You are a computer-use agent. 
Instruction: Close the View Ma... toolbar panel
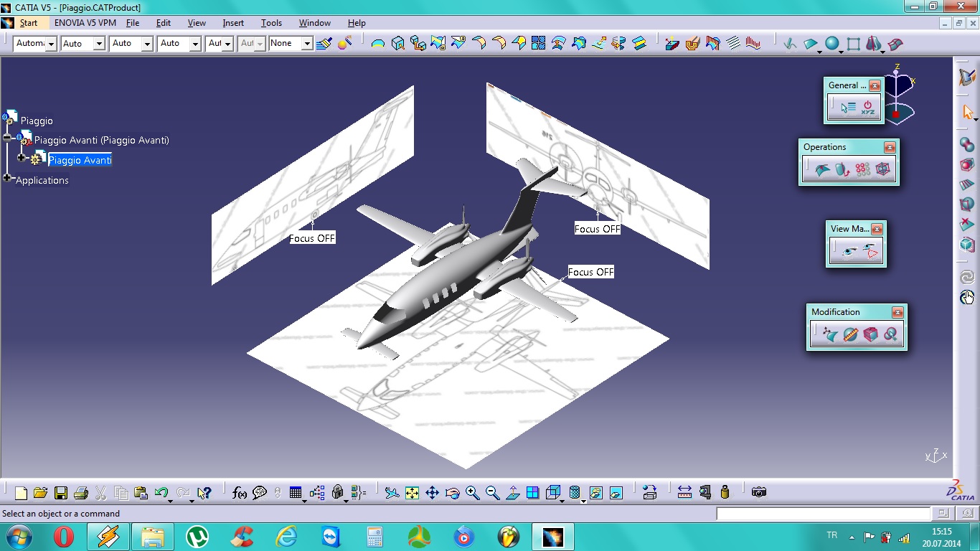coord(877,229)
